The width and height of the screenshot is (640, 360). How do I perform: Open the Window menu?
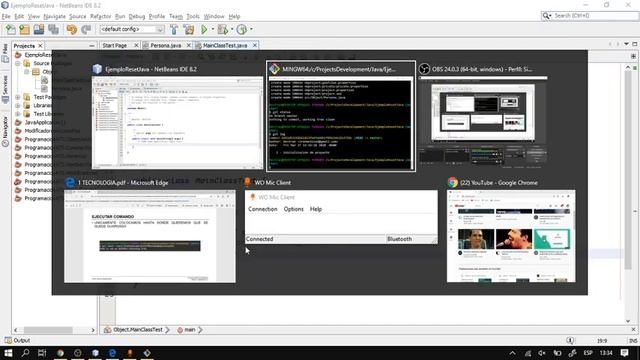214,16
